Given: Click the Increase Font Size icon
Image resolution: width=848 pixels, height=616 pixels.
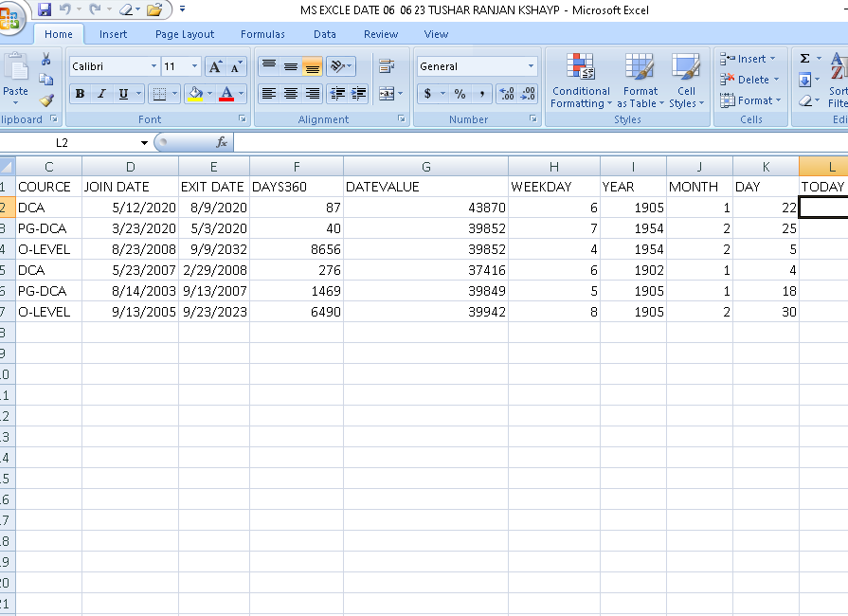Looking at the screenshot, I should tap(215, 66).
